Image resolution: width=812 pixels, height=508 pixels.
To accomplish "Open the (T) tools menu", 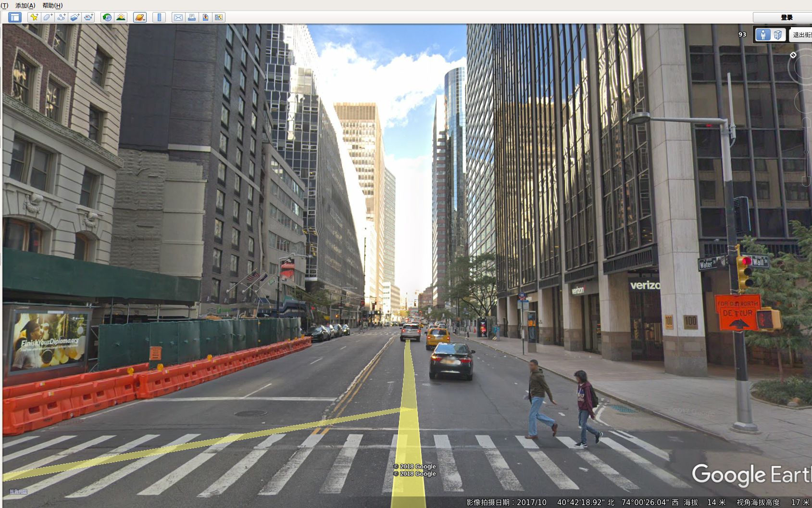I will (4, 5).
